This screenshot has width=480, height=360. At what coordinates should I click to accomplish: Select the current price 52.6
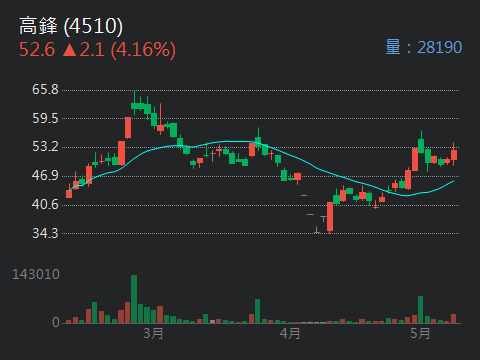[37, 50]
